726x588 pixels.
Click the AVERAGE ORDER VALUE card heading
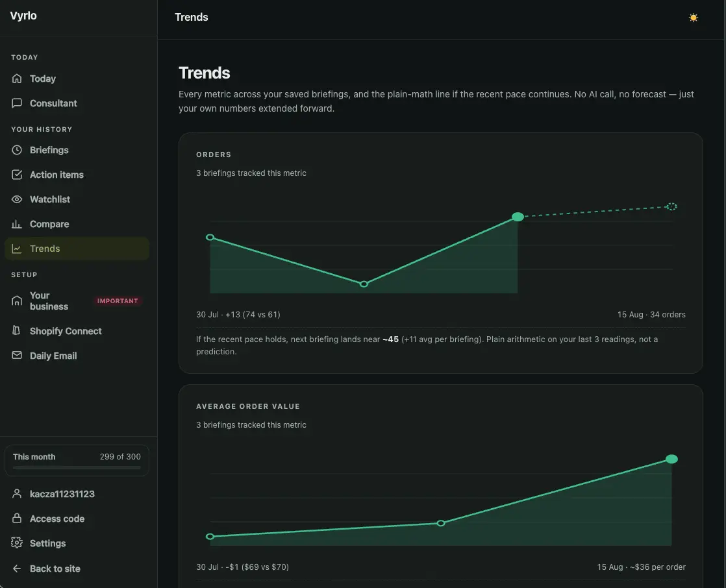pos(247,406)
